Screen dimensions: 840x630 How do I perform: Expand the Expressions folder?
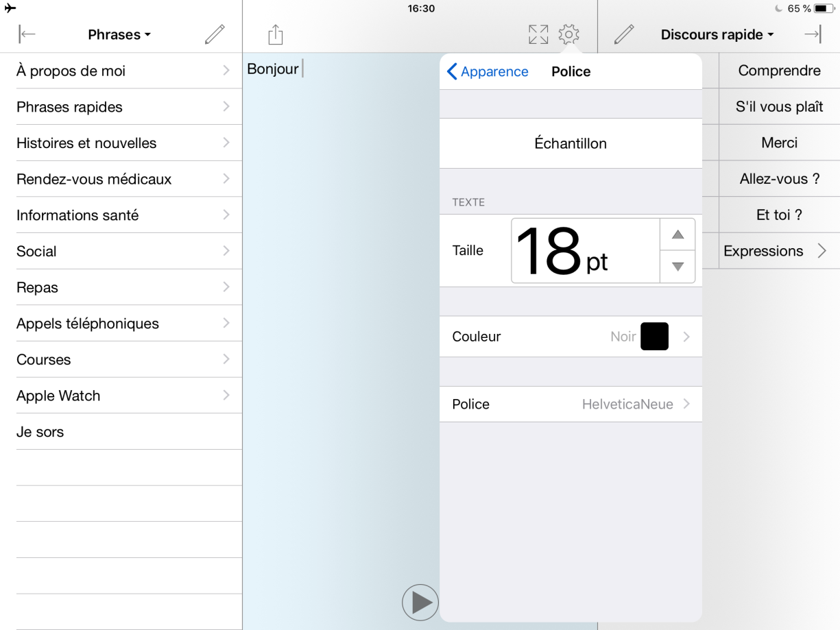pos(780,251)
